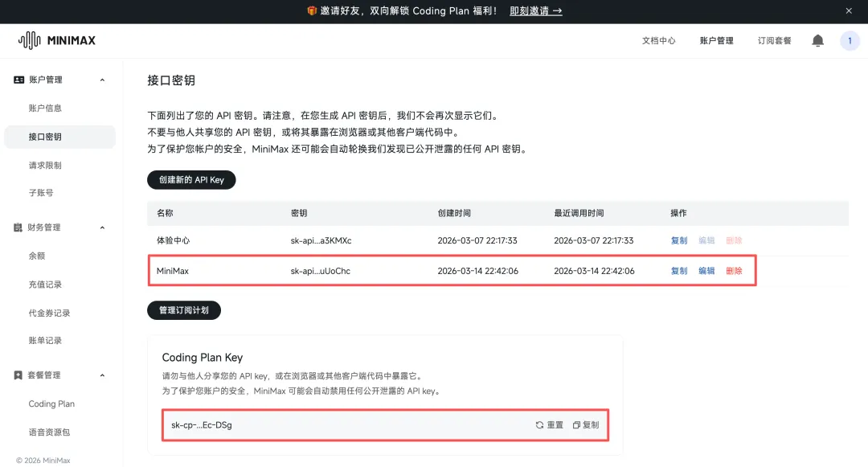This screenshot has height=467, width=868.
Task: Click the 体验中心 name cell
Action: coord(174,240)
